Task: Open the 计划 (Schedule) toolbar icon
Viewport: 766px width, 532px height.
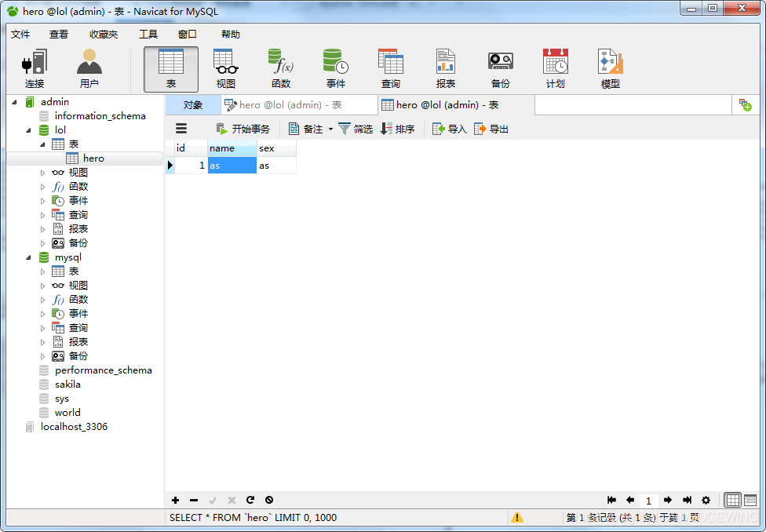Action: point(556,69)
